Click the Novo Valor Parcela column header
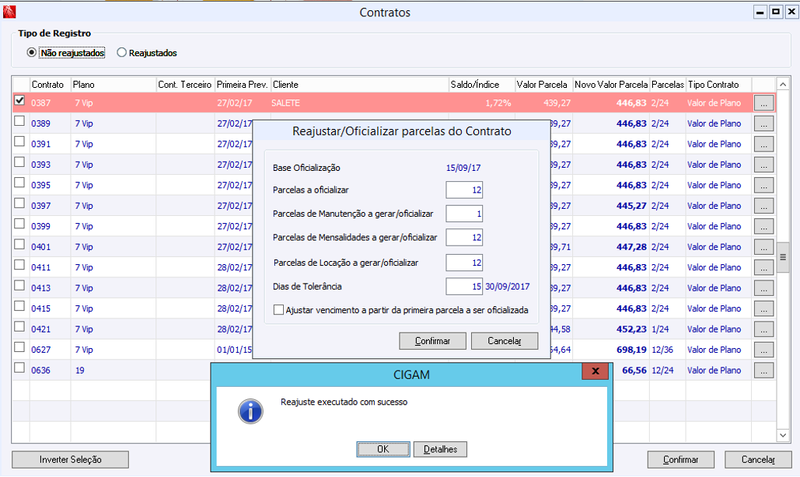Viewport: 800px width, 477px height. 611,85
